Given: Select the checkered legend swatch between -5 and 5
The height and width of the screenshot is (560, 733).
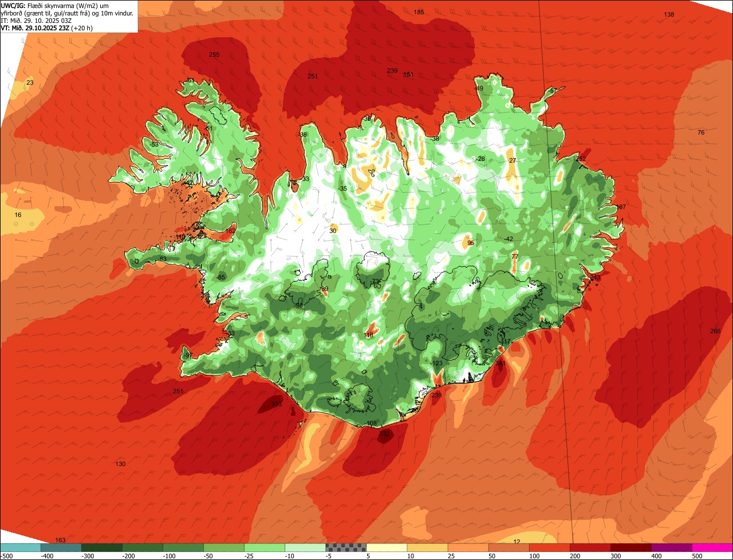Looking at the screenshot, I should [346, 547].
